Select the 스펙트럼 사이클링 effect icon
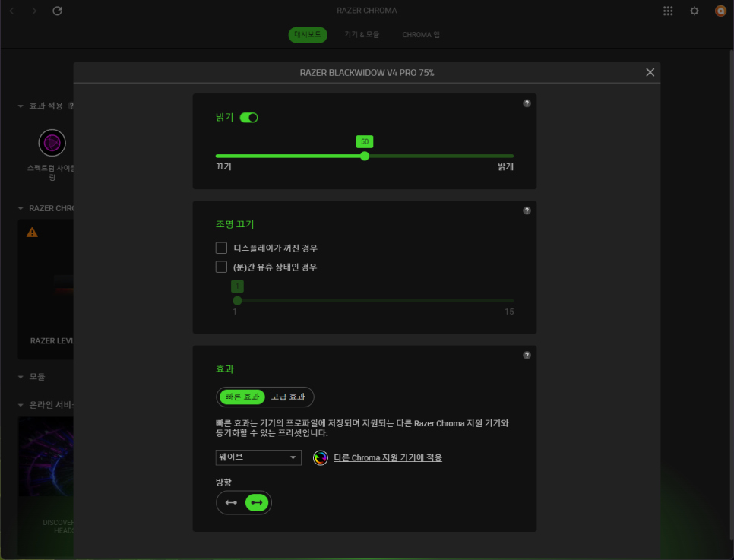Viewport: 734px width, 560px height. pyautogui.click(x=52, y=143)
